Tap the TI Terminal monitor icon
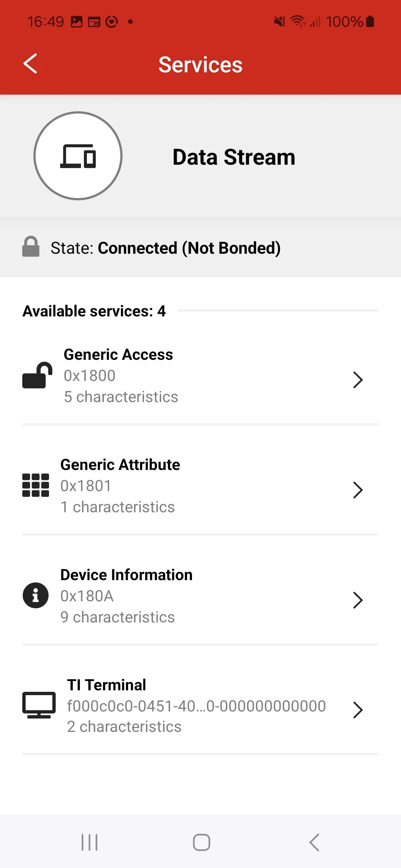 click(39, 705)
